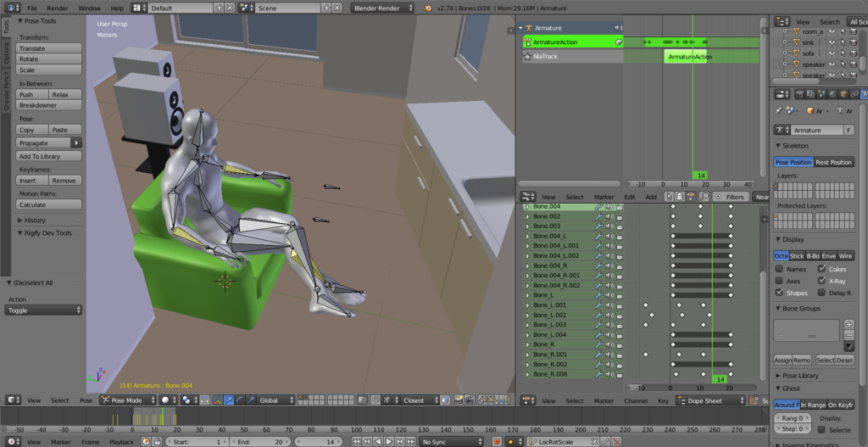Open the Object properties cube tab icon
This screenshot has width=868, height=447.
click(843, 94)
